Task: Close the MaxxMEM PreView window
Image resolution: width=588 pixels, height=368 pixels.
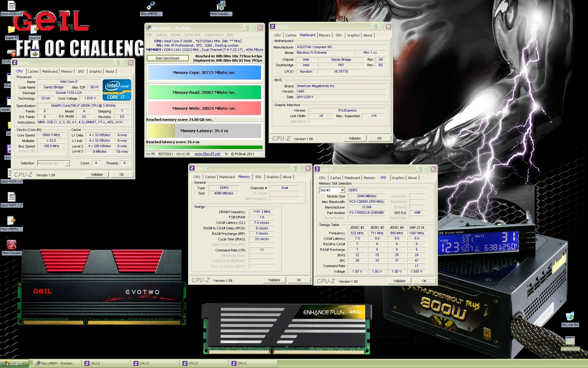Action: [260, 28]
